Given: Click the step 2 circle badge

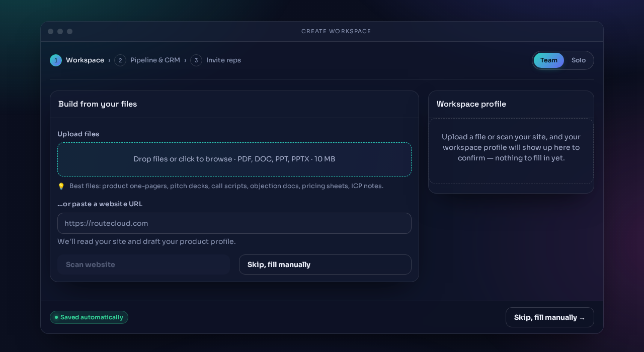Looking at the screenshot, I should coord(120,60).
